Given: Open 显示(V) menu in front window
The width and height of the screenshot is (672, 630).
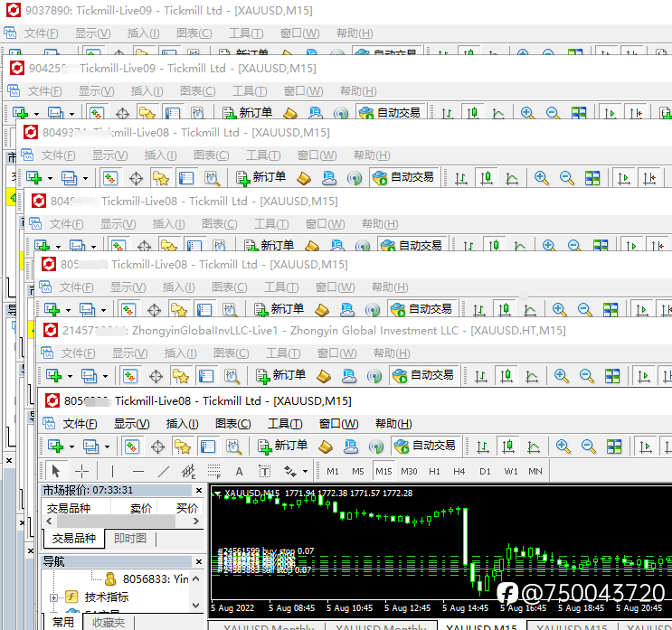Looking at the screenshot, I should pos(131,424).
